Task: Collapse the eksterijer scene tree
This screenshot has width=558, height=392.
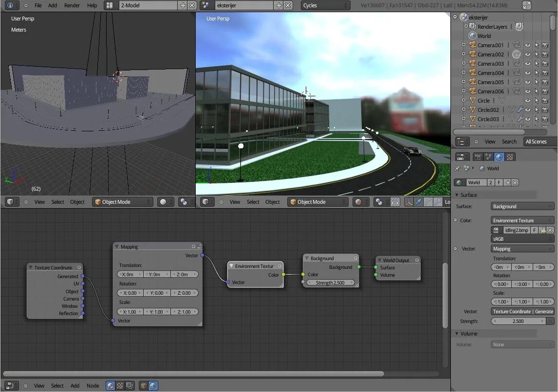Action: click(x=455, y=17)
